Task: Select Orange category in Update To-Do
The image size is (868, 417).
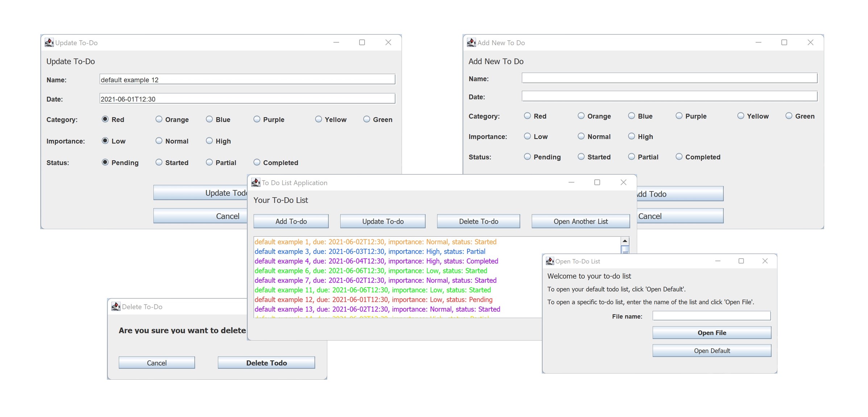Action: click(159, 119)
